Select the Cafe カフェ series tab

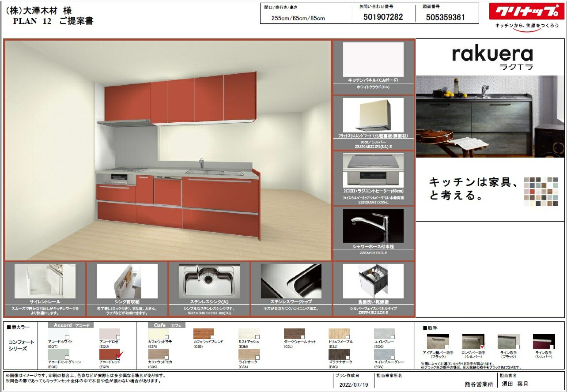click(167, 325)
